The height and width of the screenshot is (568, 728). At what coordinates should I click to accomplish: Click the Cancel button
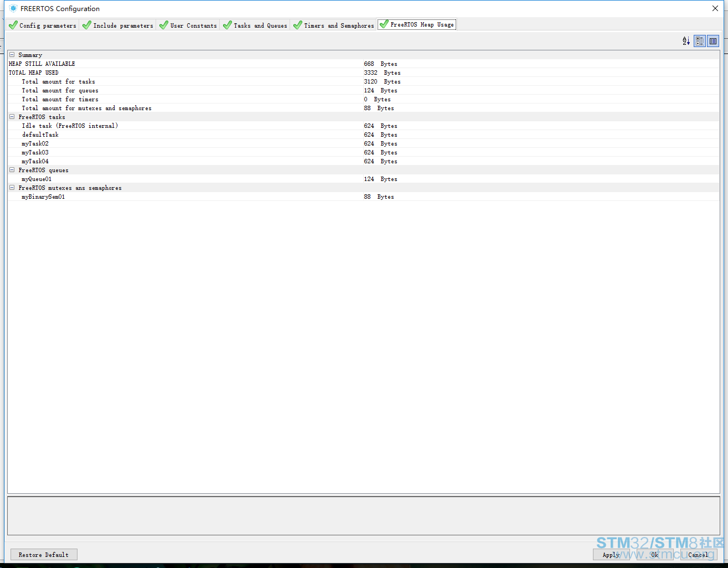tap(698, 555)
